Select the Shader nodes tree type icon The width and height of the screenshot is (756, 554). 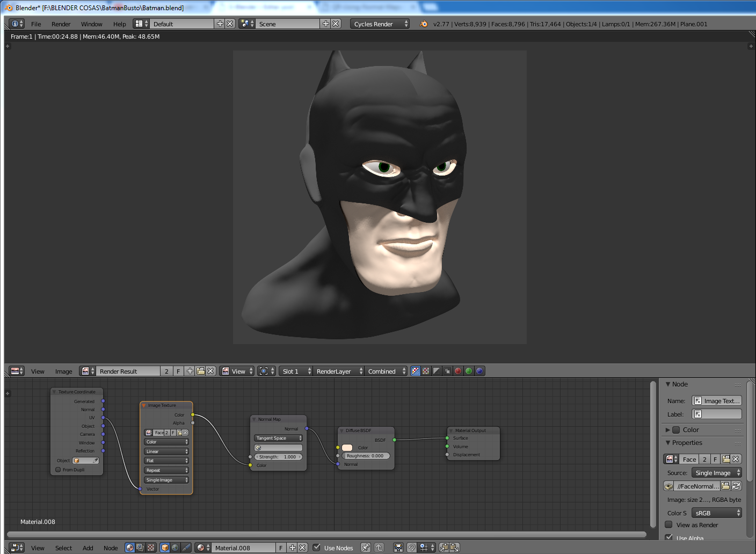[x=130, y=548]
